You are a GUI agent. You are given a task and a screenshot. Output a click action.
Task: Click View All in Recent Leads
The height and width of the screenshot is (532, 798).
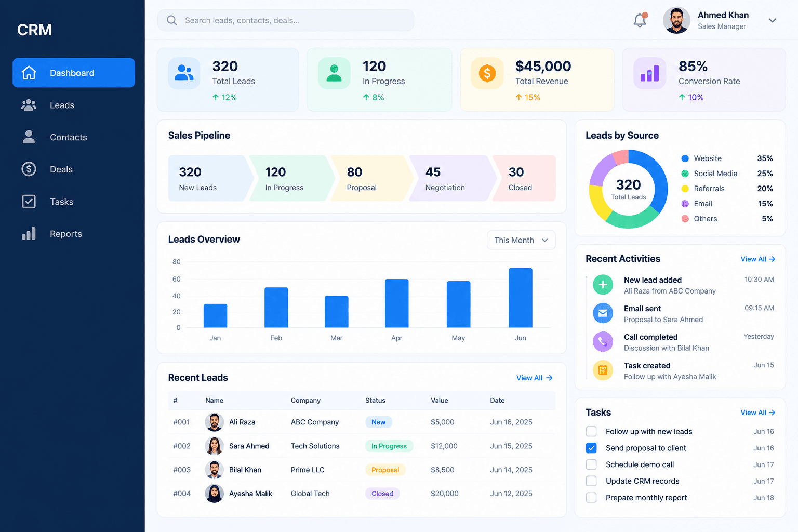(x=535, y=378)
